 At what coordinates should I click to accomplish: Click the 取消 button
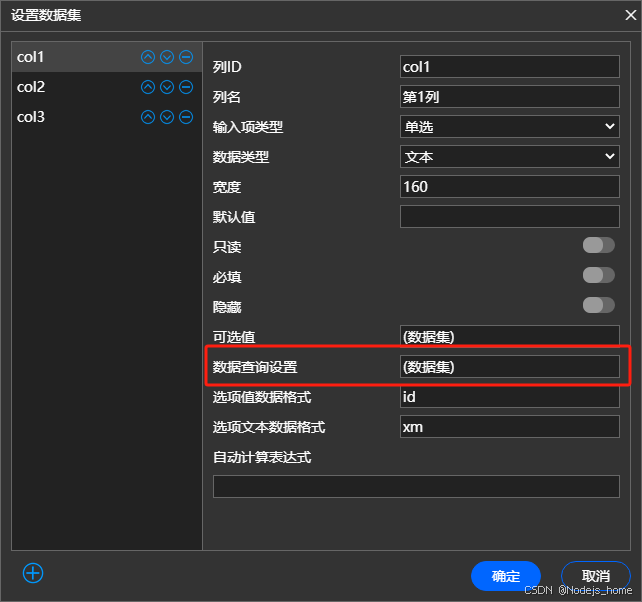[595, 576]
